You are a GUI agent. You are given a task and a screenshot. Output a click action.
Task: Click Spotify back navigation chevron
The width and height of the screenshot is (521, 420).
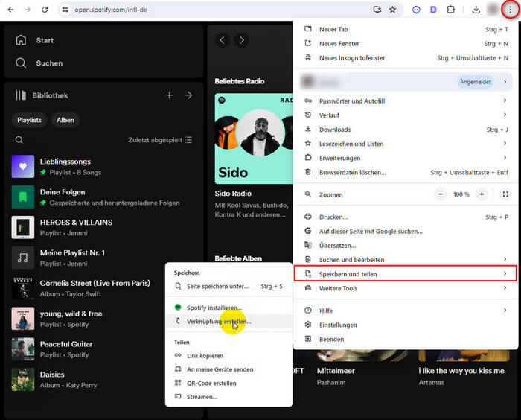(x=222, y=40)
